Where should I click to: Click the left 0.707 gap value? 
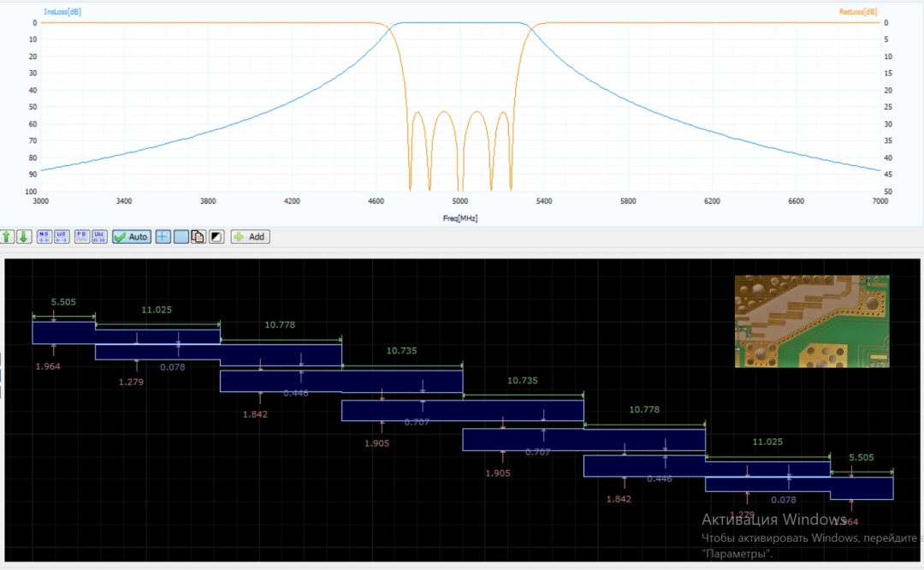417,422
